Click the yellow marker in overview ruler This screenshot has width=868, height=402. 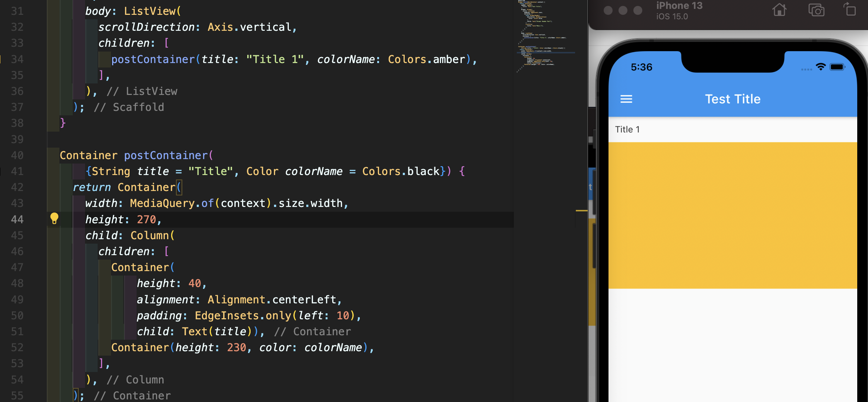pyautogui.click(x=581, y=211)
